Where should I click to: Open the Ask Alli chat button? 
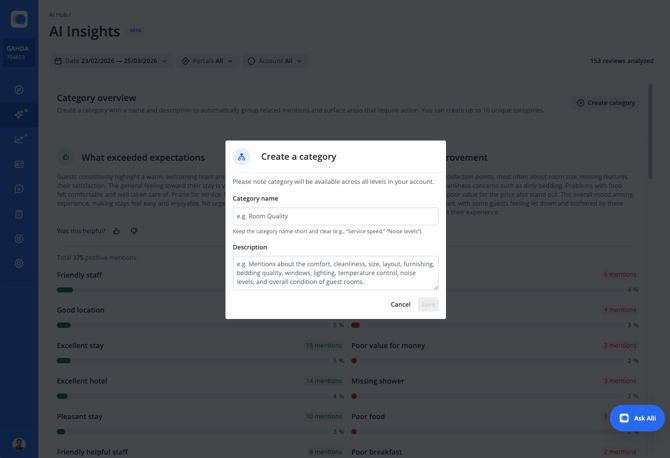(637, 418)
